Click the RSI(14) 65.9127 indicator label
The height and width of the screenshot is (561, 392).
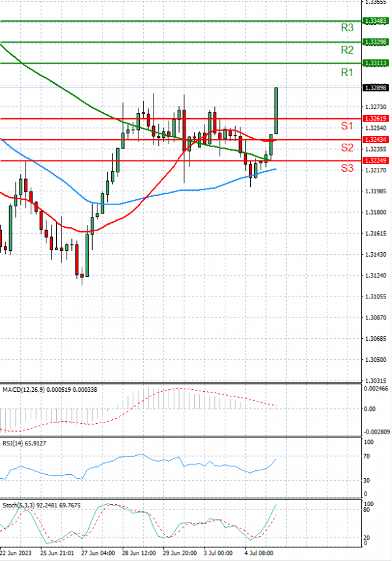pyautogui.click(x=24, y=443)
